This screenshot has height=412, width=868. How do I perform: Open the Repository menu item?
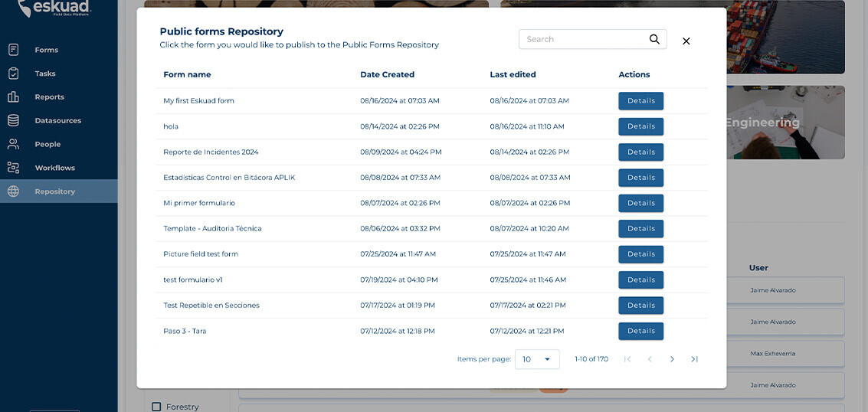[59, 191]
